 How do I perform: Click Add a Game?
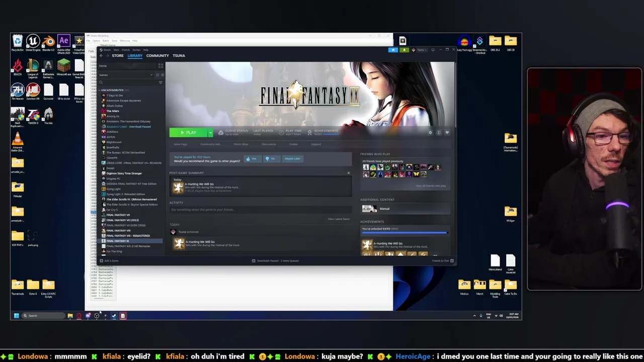click(x=109, y=261)
